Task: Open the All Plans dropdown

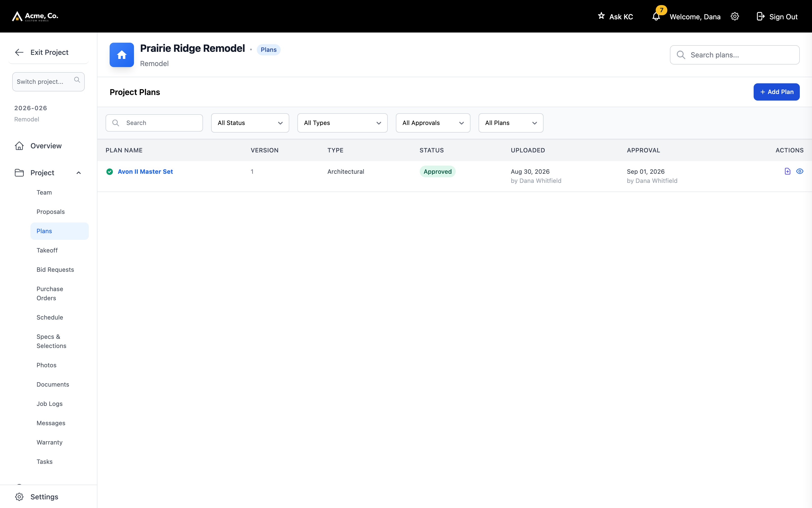Action: pyautogui.click(x=511, y=123)
